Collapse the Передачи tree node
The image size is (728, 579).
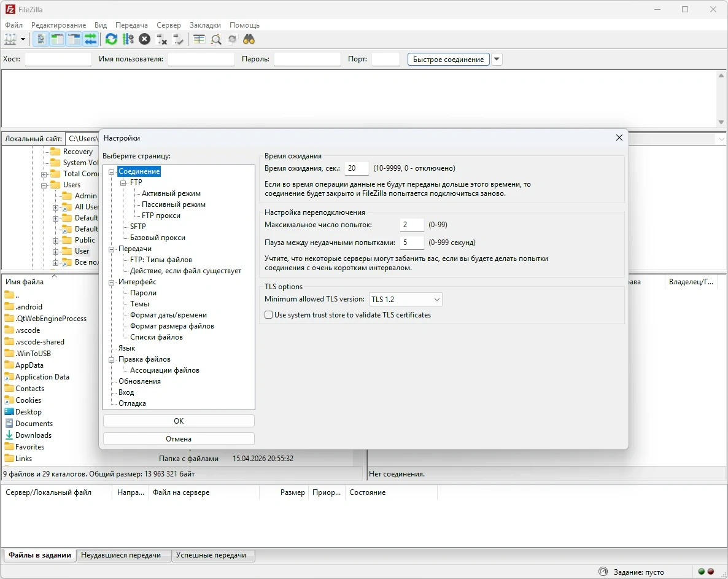coord(112,249)
